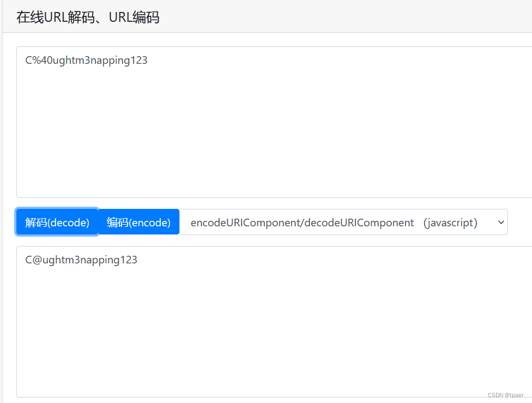Open the encodeURIComponent/decodeURIComponent dropdown
This screenshot has width=532, height=403.
345,222
